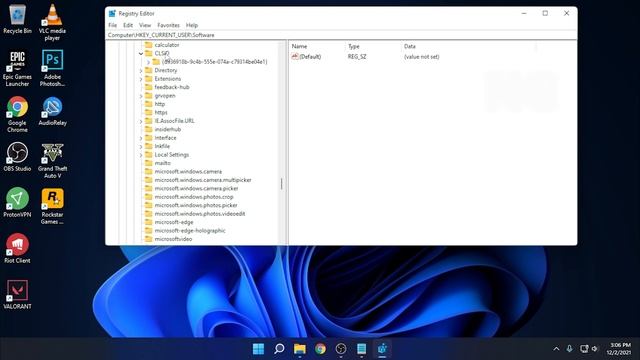Open the Favorites menu
This screenshot has width=640, height=360.
click(x=168, y=25)
